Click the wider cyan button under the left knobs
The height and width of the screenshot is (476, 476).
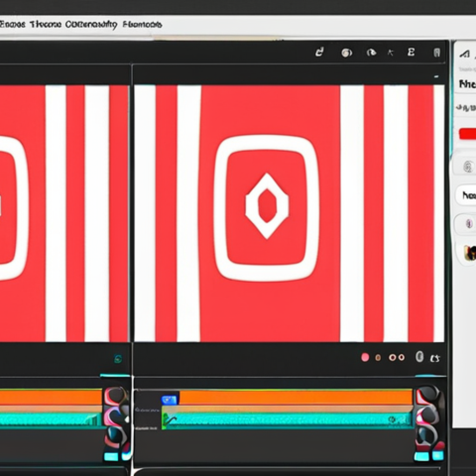click(111, 456)
